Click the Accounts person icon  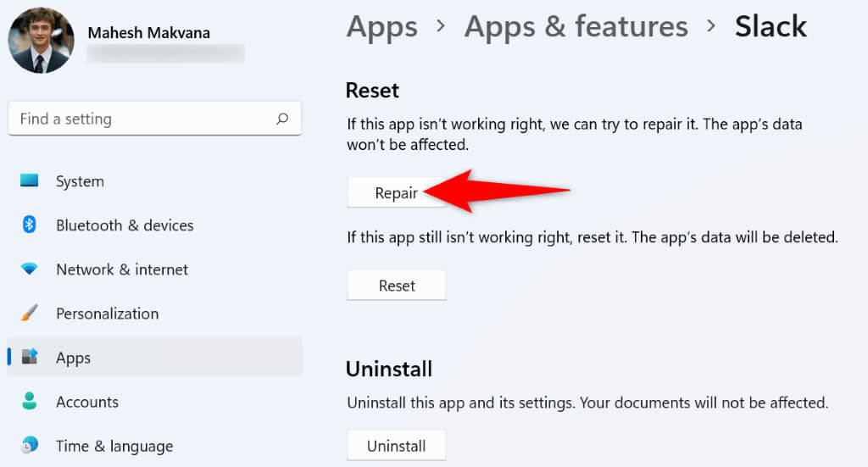tap(30, 402)
